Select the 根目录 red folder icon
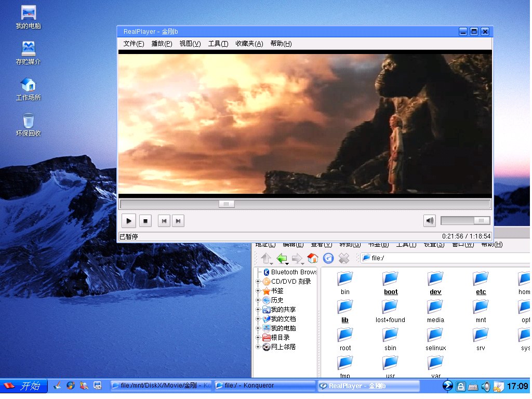 click(267, 338)
